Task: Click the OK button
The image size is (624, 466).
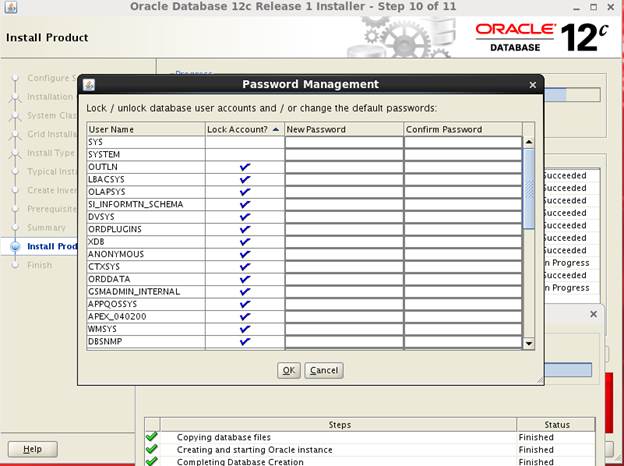Action: tap(289, 370)
